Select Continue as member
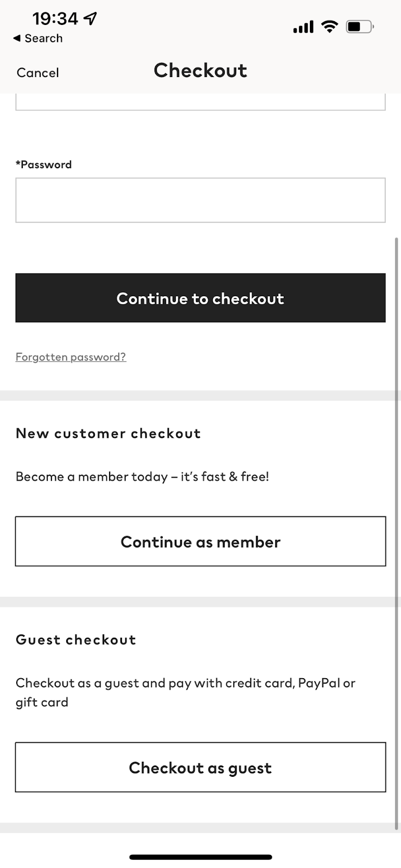This screenshot has height=868, width=401. [200, 541]
